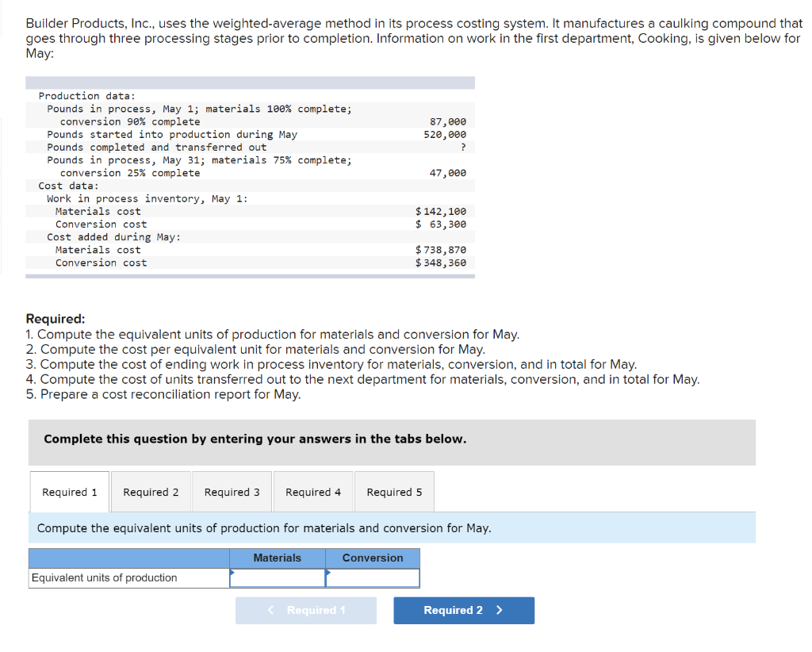812x652 pixels.
Task: Return to the Required 1 tab
Action: pyautogui.click(x=70, y=491)
